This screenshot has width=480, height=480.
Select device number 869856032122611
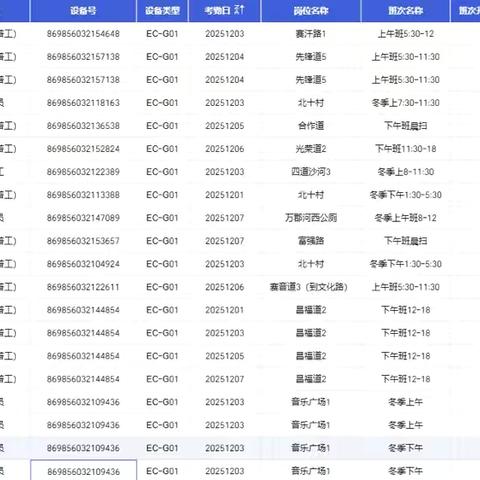click(83, 287)
